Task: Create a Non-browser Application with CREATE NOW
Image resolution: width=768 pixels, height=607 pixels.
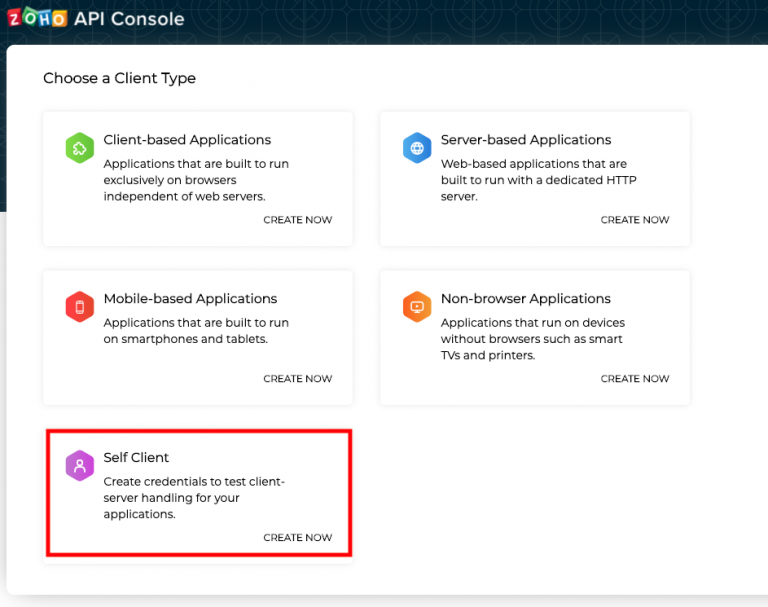Action: [635, 379]
